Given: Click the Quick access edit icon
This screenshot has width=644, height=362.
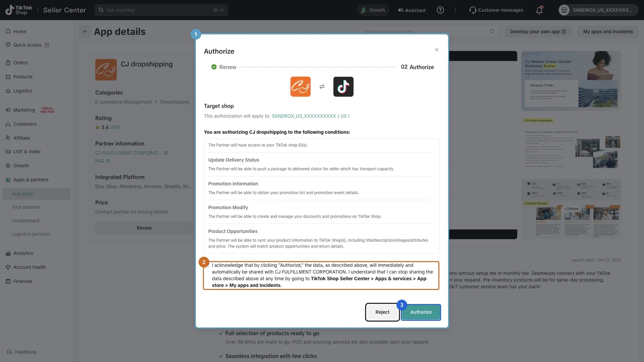Looking at the screenshot, I should pos(47,45).
